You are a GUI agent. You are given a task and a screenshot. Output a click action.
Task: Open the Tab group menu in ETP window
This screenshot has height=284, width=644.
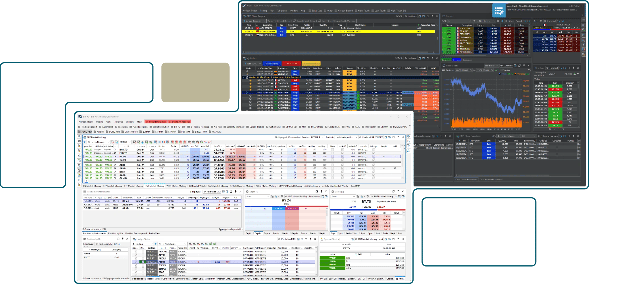(118, 122)
